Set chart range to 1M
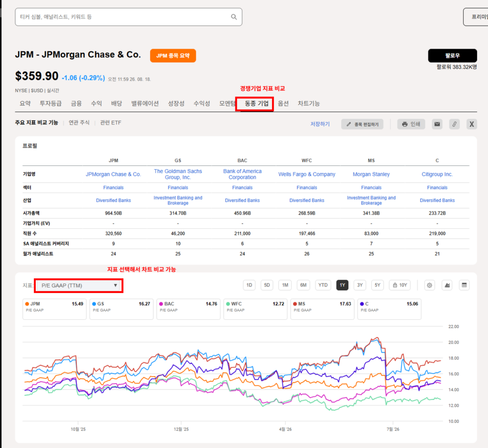This screenshot has height=448, width=488. pyautogui.click(x=285, y=285)
